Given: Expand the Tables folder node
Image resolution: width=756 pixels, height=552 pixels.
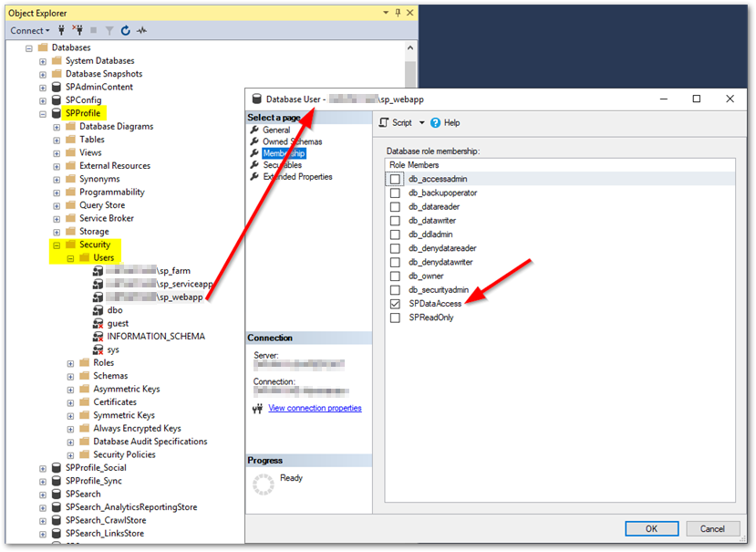Looking at the screenshot, I should pos(57,141).
